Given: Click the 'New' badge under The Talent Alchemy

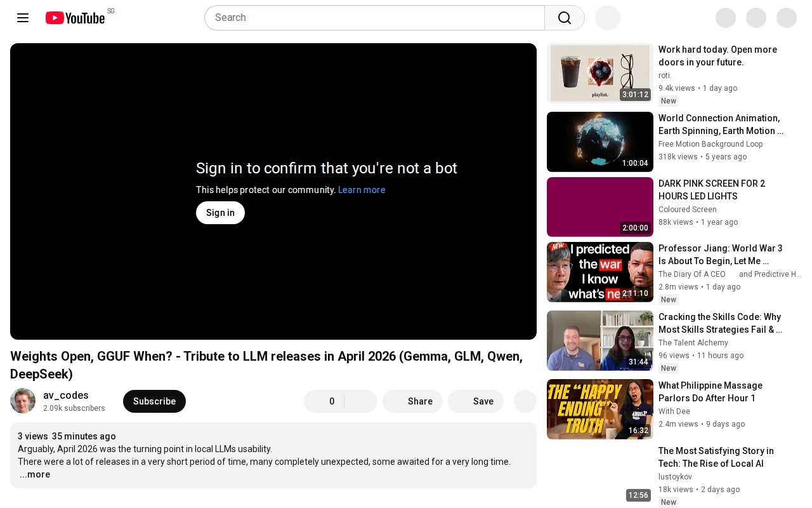Looking at the screenshot, I should point(669,368).
